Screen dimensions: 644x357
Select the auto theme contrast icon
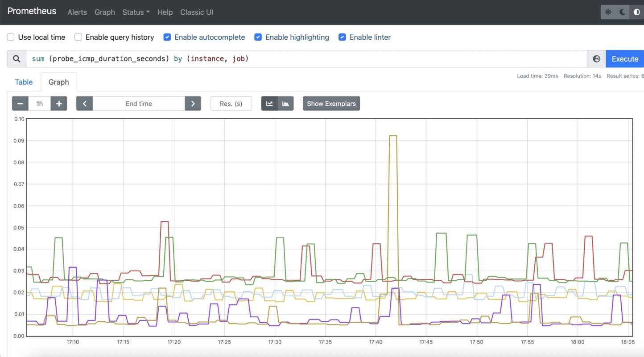pos(636,12)
